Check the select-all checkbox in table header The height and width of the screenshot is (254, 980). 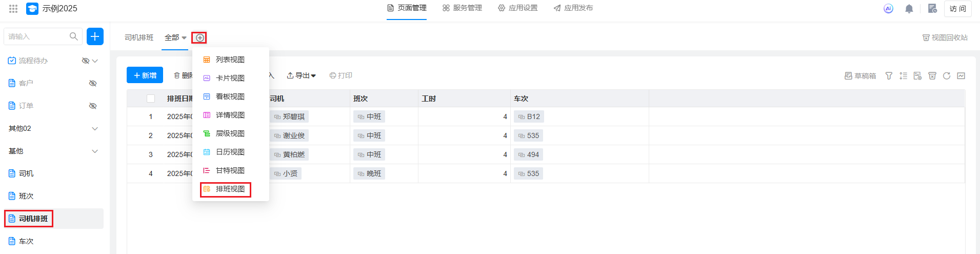151,99
